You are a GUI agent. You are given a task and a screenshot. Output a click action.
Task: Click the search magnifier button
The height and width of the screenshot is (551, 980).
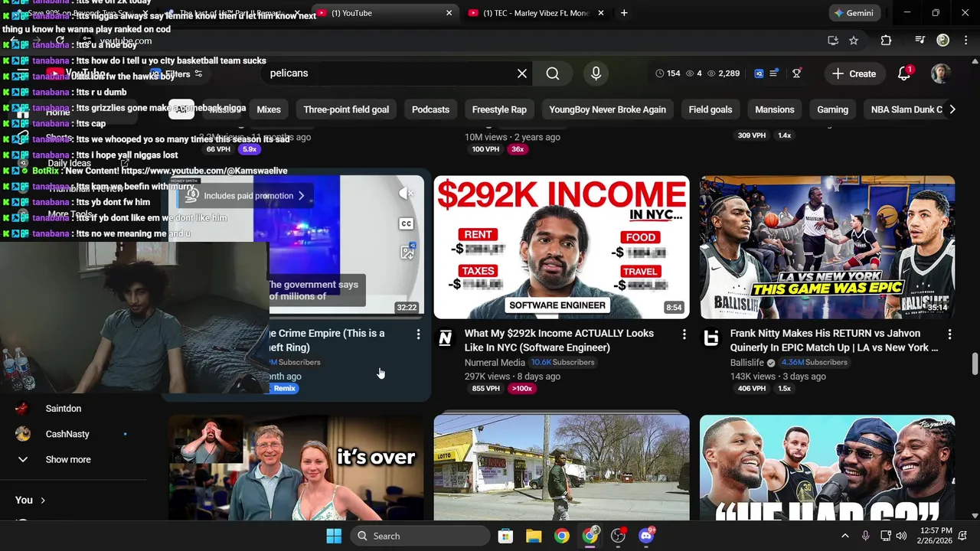coord(553,73)
